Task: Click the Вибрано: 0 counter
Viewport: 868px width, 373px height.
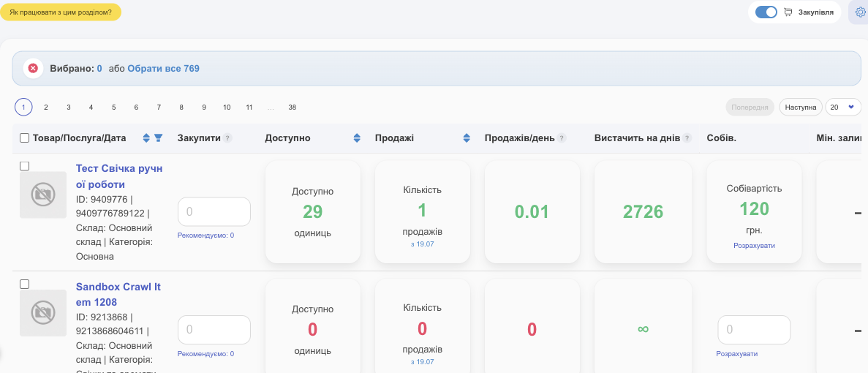Action: click(76, 69)
